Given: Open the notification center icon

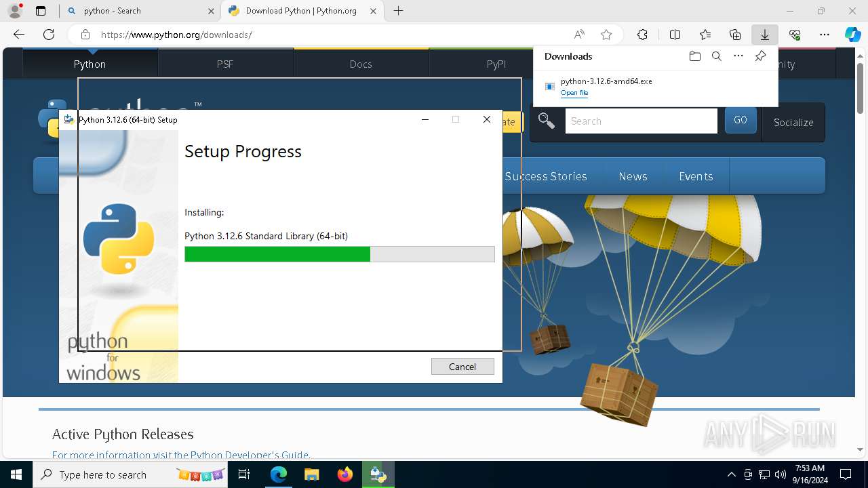Looking at the screenshot, I should point(846,474).
